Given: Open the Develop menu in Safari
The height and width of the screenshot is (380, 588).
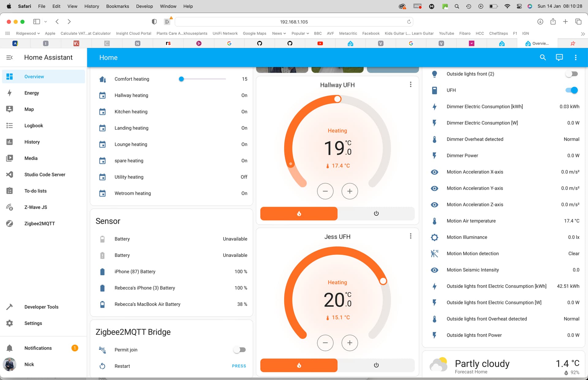Looking at the screenshot, I should pyautogui.click(x=144, y=6).
